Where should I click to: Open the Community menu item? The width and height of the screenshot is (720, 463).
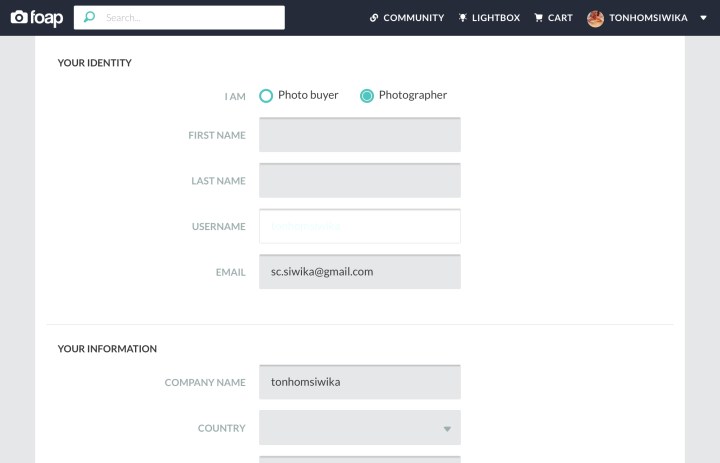(x=413, y=18)
